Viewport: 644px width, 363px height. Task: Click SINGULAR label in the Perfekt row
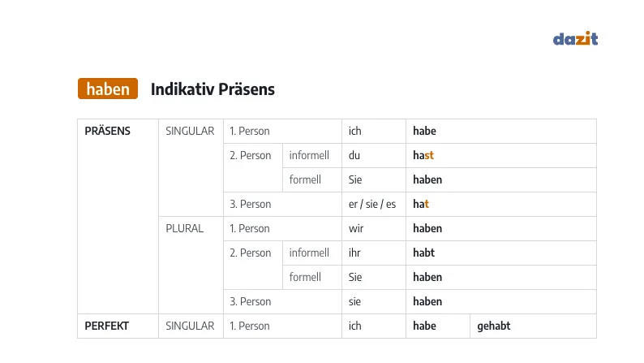click(x=190, y=326)
